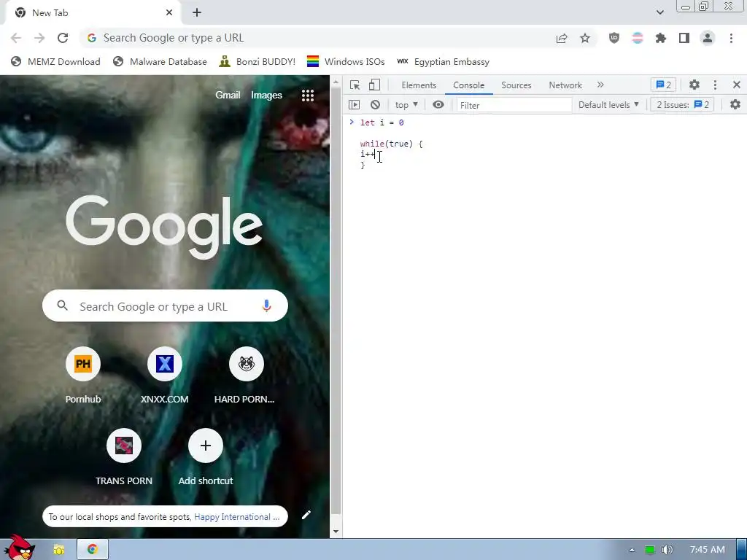
Task: Go back one page
Action: [x=16, y=38]
